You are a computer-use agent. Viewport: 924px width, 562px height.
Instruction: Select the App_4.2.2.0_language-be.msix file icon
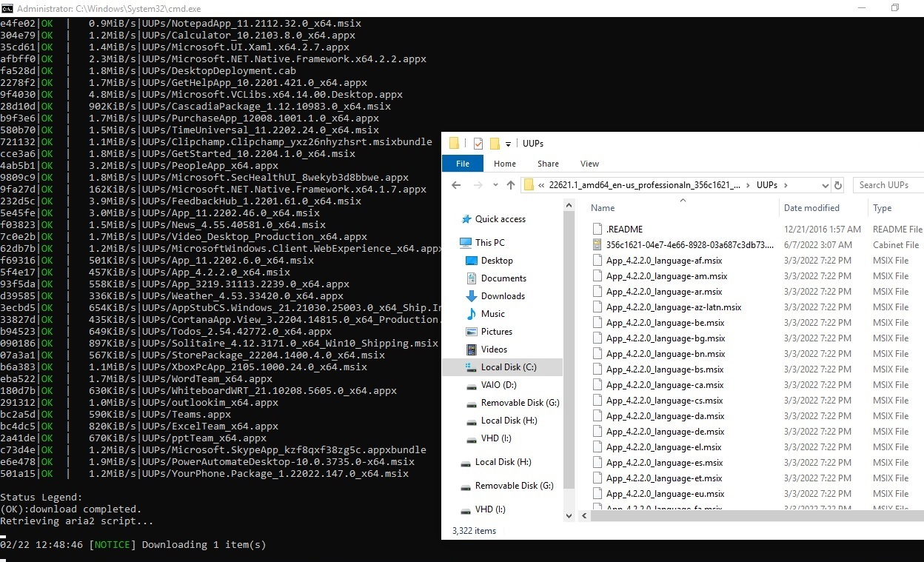[x=598, y=323]
